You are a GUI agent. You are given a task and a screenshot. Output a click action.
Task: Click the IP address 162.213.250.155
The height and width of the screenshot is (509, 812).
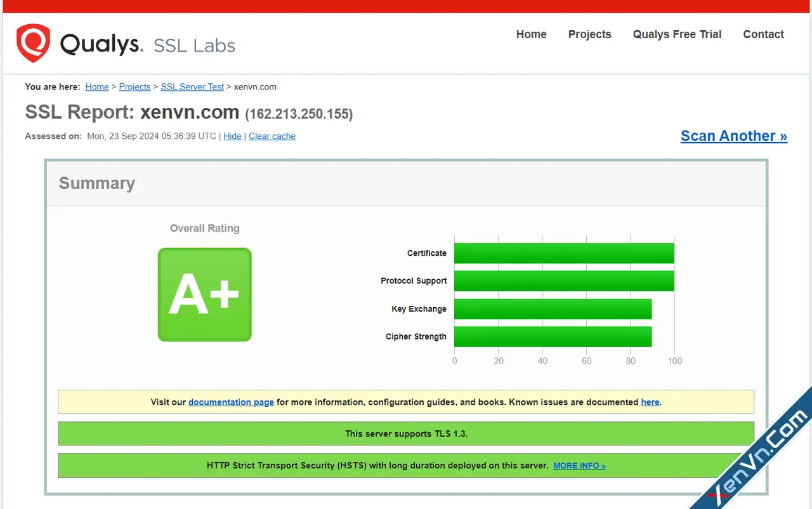[x=299, y=114]
